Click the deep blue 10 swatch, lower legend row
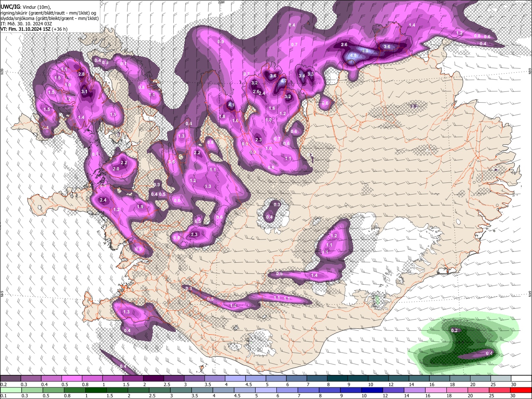The image size is (532, 399). point(372,390)
